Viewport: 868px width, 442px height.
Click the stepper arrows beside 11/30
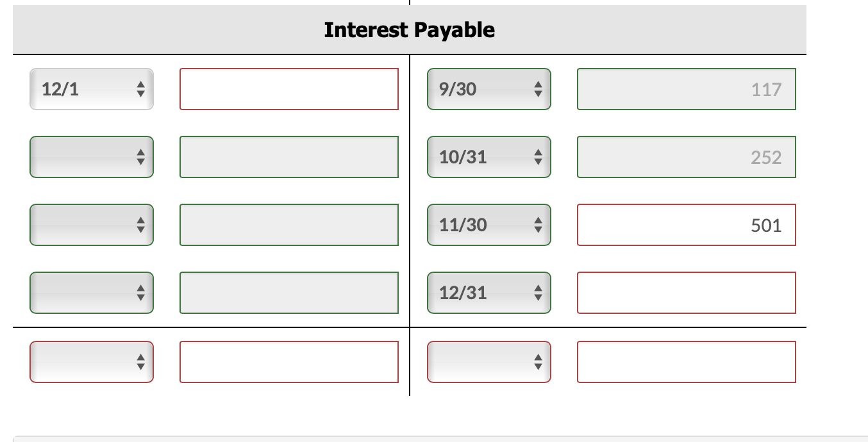click(539, 224)
